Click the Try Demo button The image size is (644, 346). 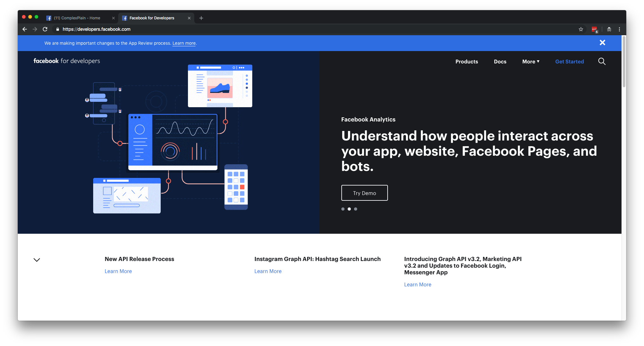point(364,193)
